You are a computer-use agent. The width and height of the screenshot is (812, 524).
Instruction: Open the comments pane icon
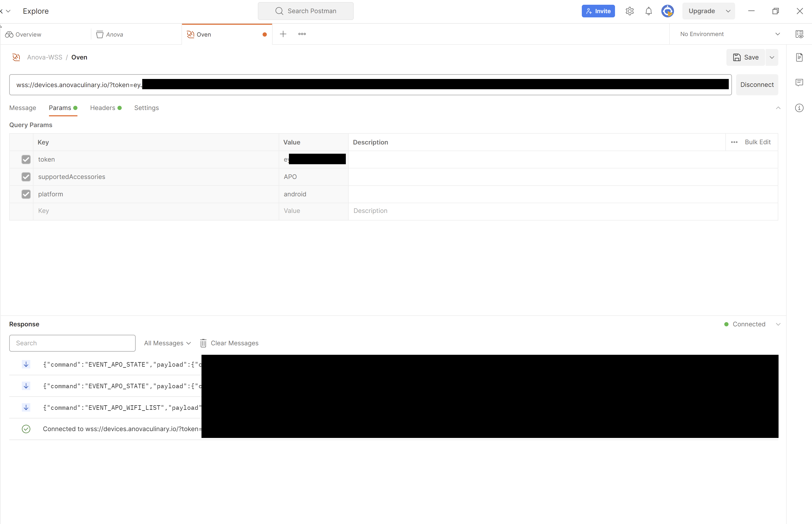(x=799, y=83)
